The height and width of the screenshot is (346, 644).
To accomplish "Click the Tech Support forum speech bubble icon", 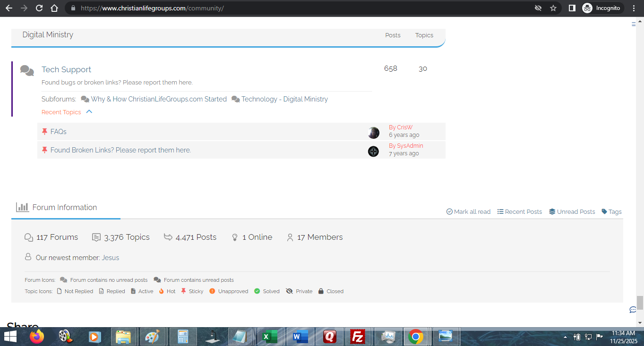I will [27, 70].
